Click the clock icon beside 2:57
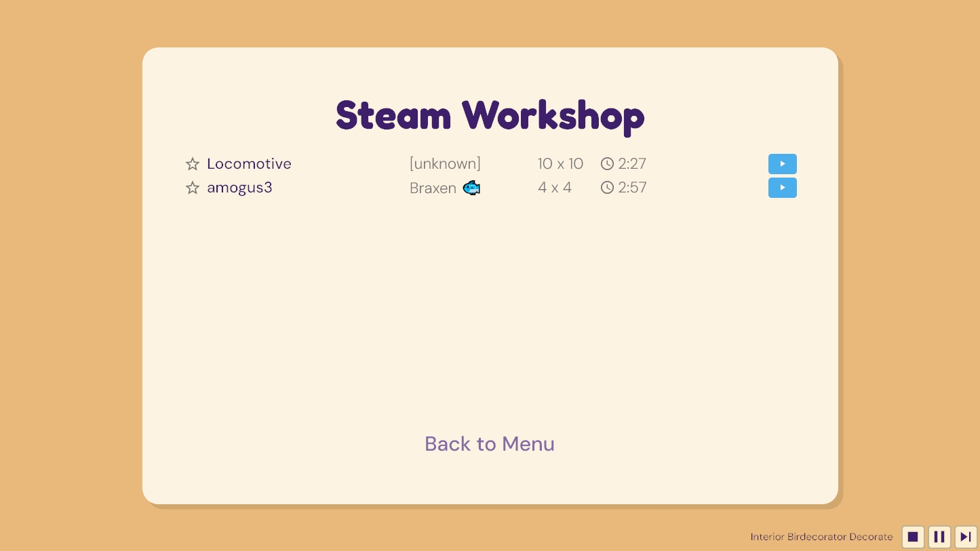The image size is (980, 551). [x=607, y=188]
